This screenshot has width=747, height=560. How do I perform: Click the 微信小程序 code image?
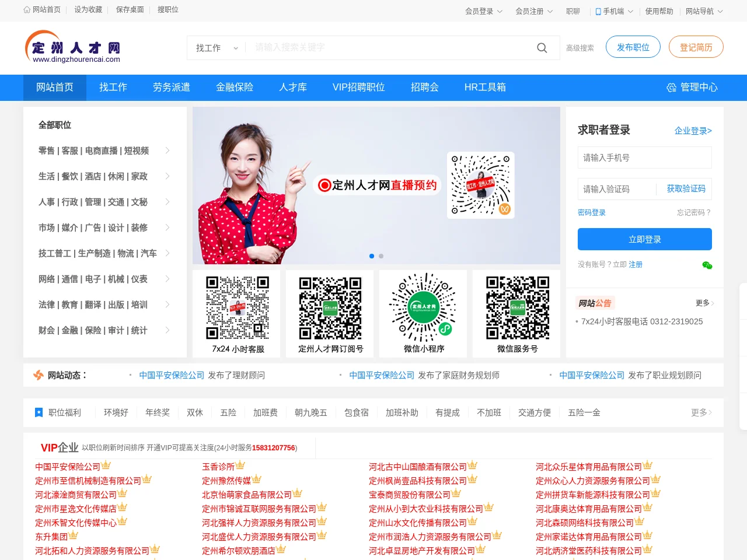tap(424, 307)
